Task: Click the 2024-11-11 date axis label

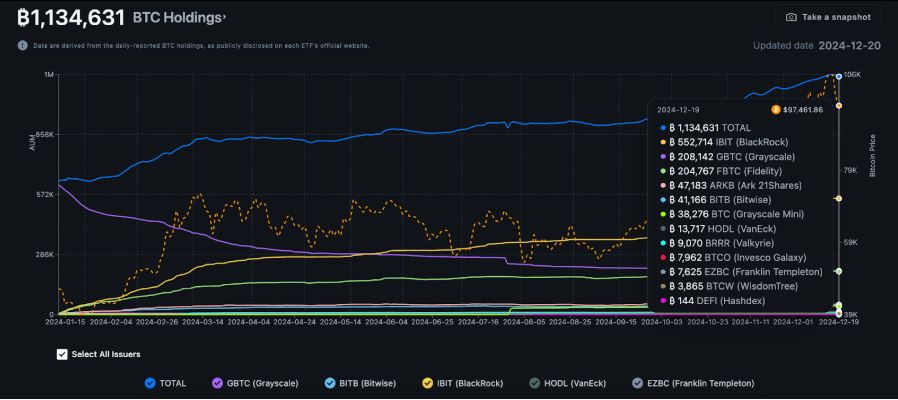Action: click(x=751, y=322)
